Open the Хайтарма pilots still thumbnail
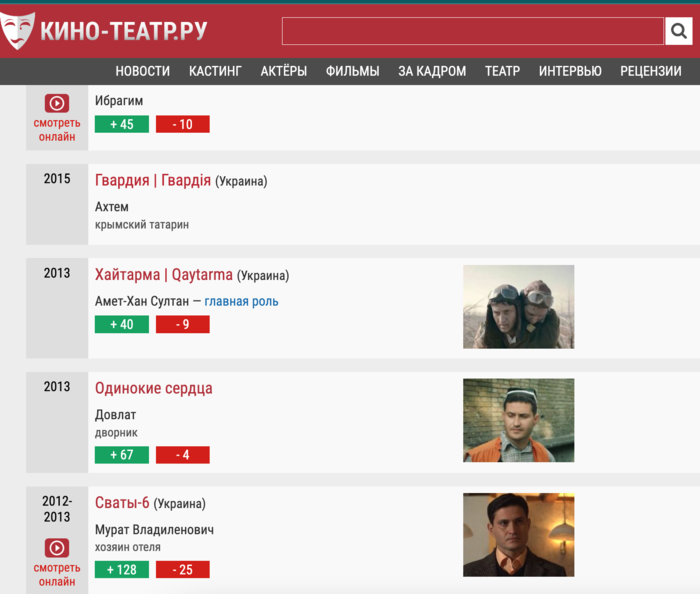The width and height of the screenshot is (700, 594). point(519,307)
